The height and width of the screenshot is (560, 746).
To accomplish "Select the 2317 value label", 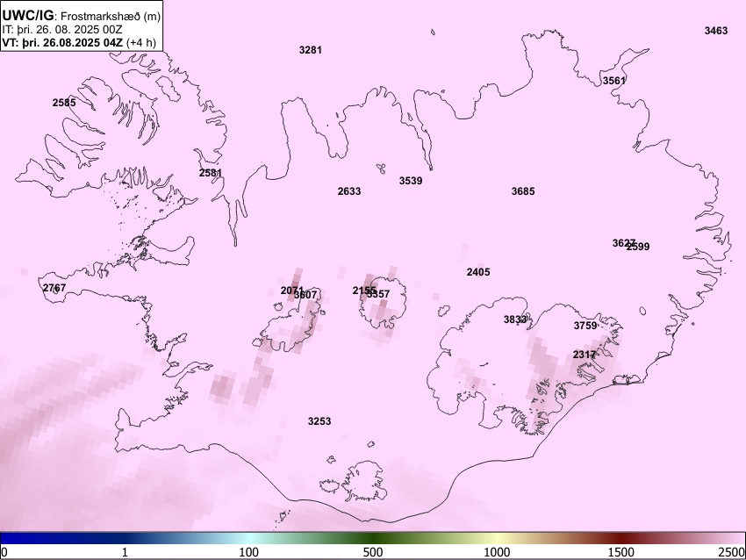I will coord(585,355).
